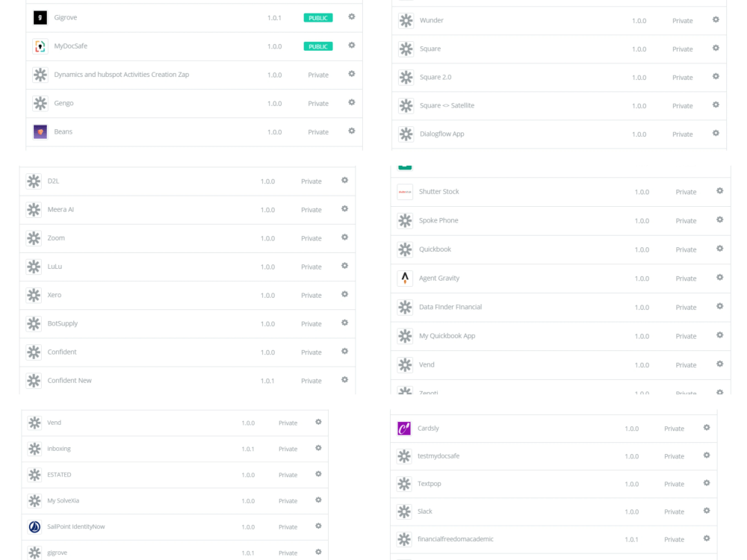
Task: Open the Xero app entry
Action: coord(55,295)
